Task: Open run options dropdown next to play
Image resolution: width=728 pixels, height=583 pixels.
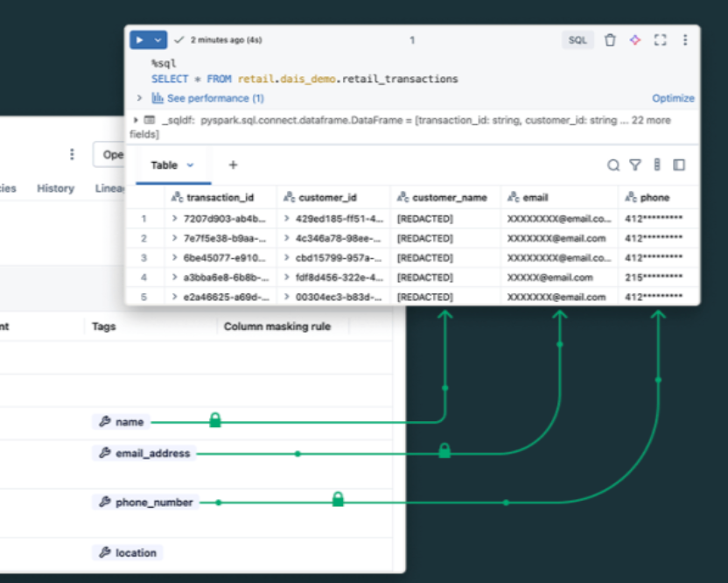Action: (157, 40)
